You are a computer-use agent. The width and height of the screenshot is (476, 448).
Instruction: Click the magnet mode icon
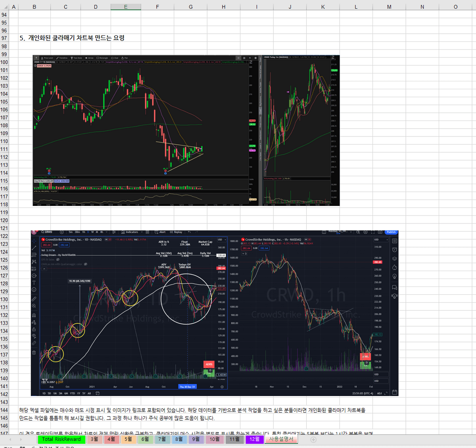point(34,315)
